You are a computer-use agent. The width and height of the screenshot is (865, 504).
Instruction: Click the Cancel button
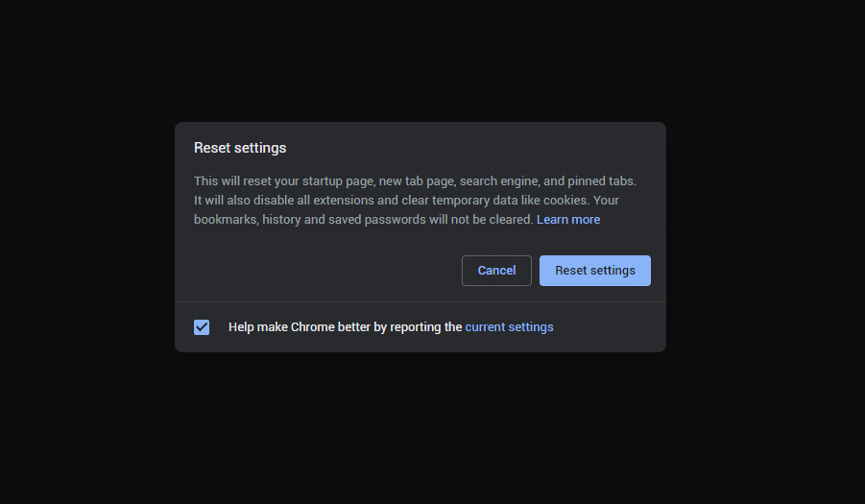click(496, 271)
